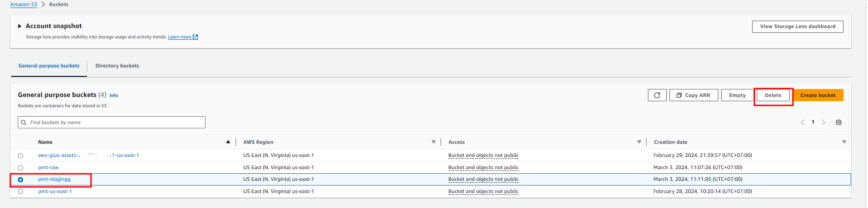Click breadcrumb chevron after Amazon S3

pos(43,4)
